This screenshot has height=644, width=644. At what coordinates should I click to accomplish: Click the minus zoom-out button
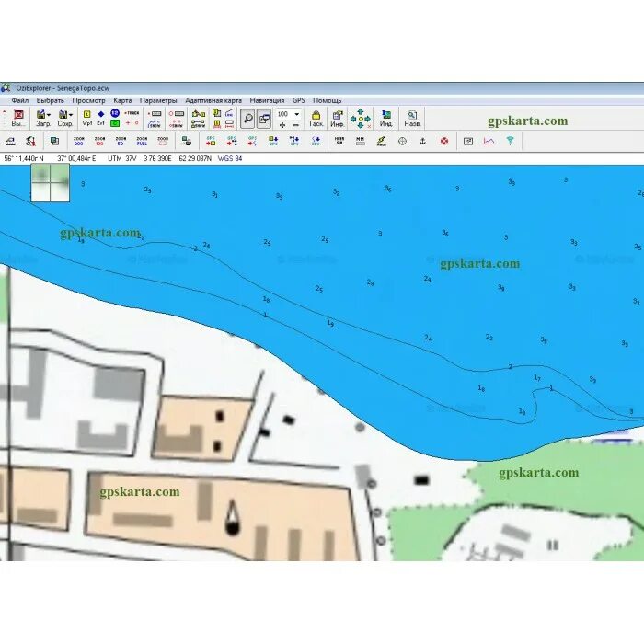click(295, 125)
